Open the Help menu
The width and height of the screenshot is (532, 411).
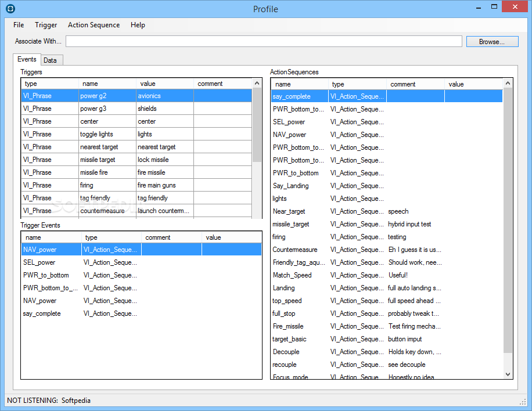[138, 25]
